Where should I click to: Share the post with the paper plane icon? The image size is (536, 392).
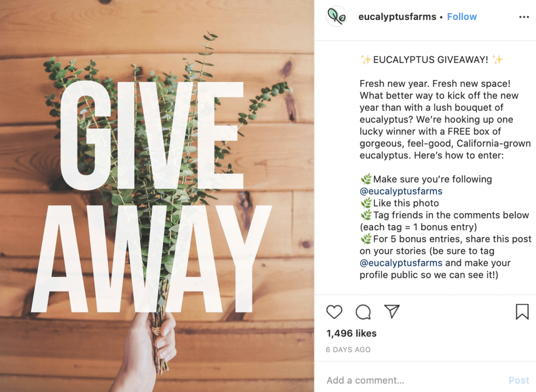392,311
